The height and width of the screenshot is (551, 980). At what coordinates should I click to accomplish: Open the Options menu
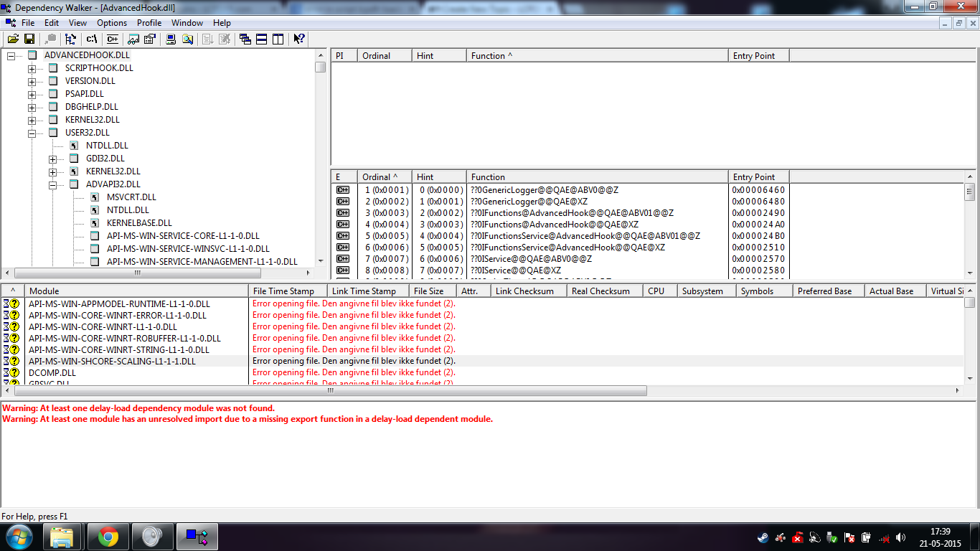pyautogui.click(x=112, y=23)
